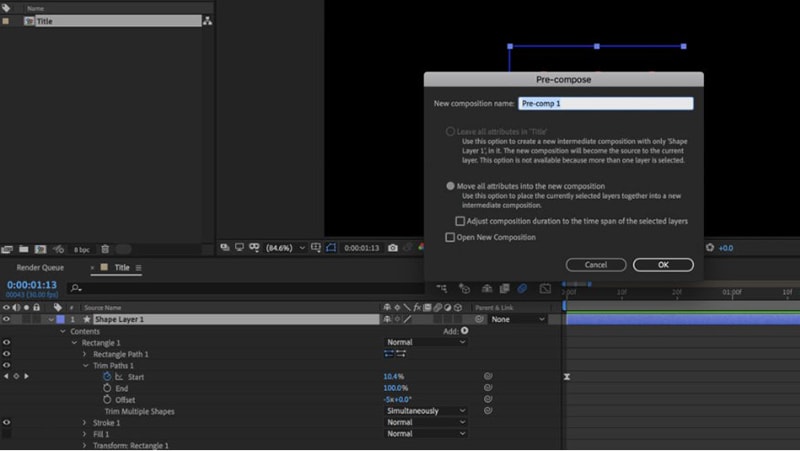This screenshot has width=800, height=451.
Task: Click the Add shape content button
Action: [465, 331]
